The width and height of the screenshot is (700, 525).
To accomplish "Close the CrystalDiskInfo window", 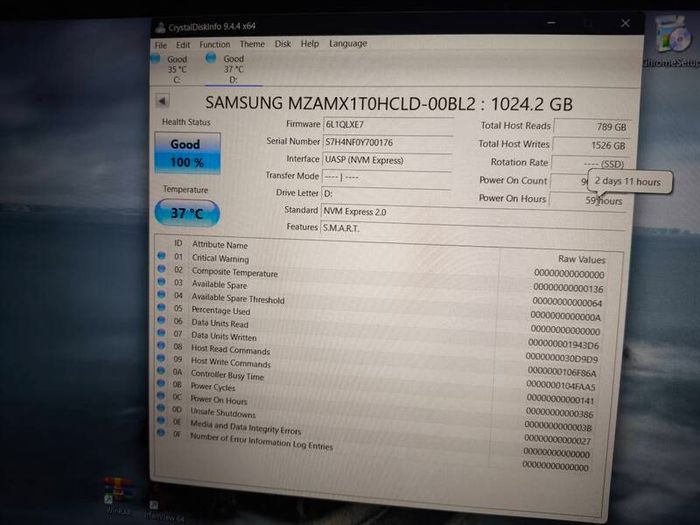I will click(x=625, y=23).
